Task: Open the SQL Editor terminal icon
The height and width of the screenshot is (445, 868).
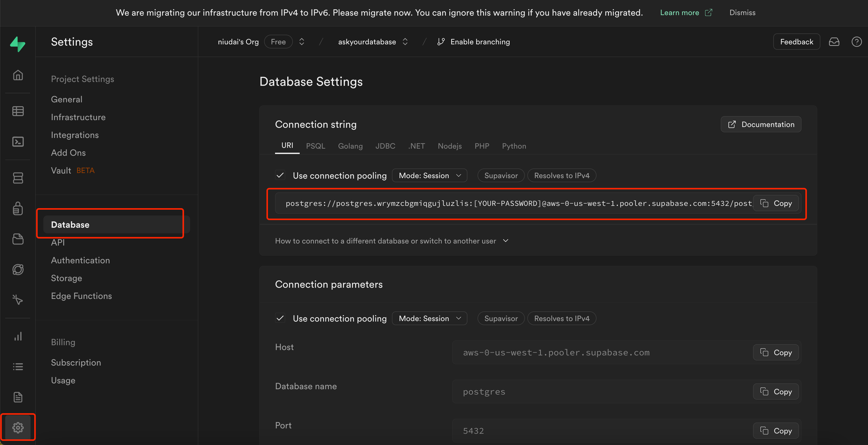Action: (18, 142)
